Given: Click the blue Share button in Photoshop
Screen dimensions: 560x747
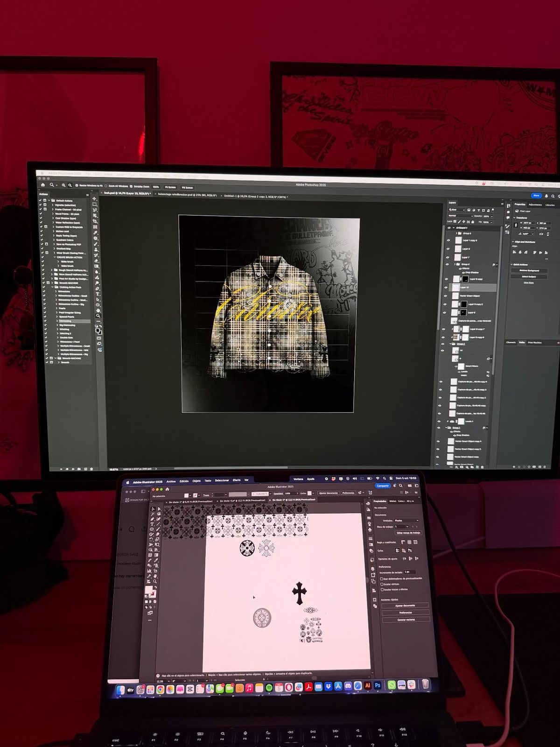Looking at the screenshot, I should (536, 196).
